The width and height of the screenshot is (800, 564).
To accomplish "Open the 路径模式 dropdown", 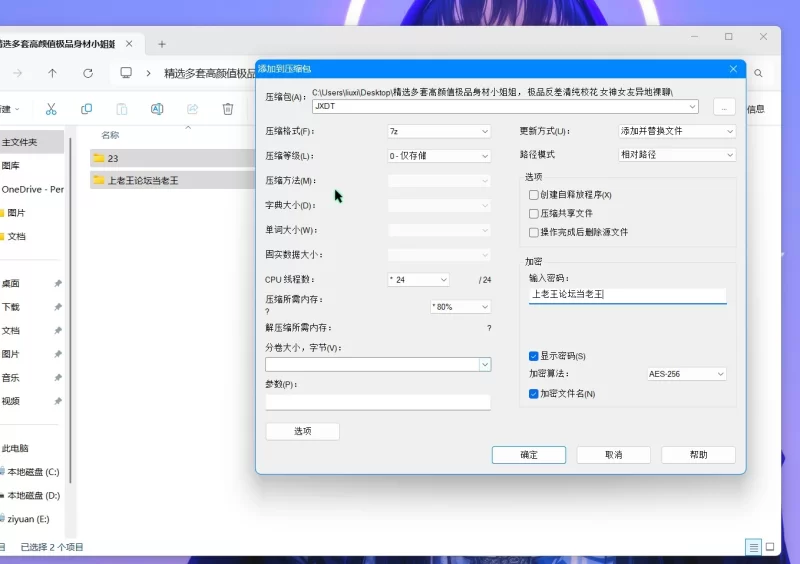I will pyautogui.click(x=677, y=155).
